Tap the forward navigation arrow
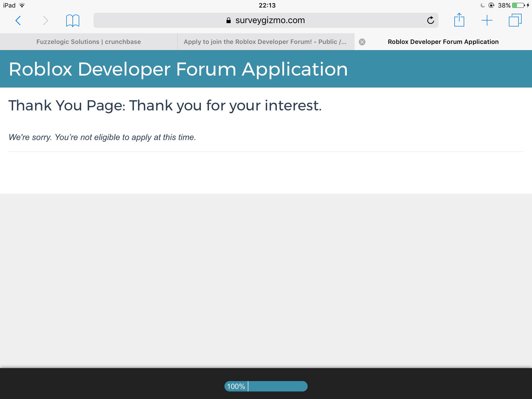Image resolution: width=532 pixels, height=399 pixels. tap(45, 21)
